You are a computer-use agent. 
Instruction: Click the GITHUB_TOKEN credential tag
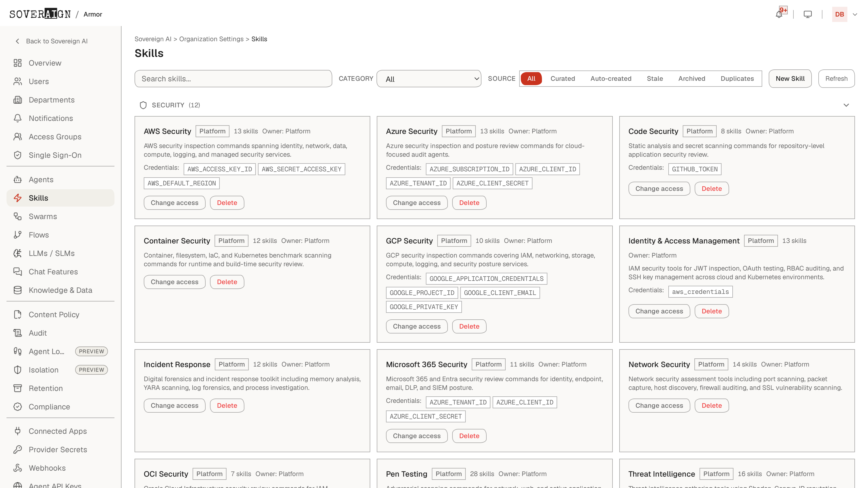click(x=694, y=169)
